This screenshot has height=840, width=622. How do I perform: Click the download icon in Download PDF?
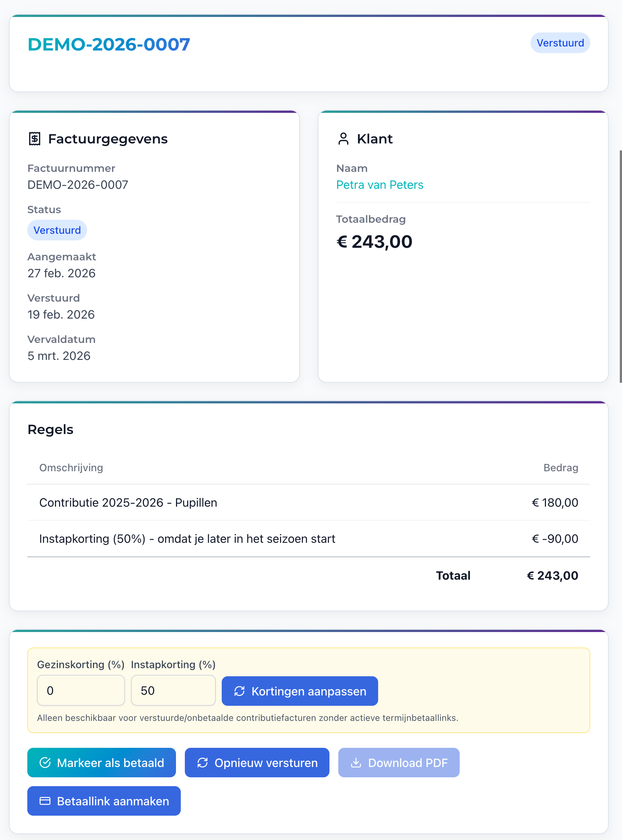(356, 763)
